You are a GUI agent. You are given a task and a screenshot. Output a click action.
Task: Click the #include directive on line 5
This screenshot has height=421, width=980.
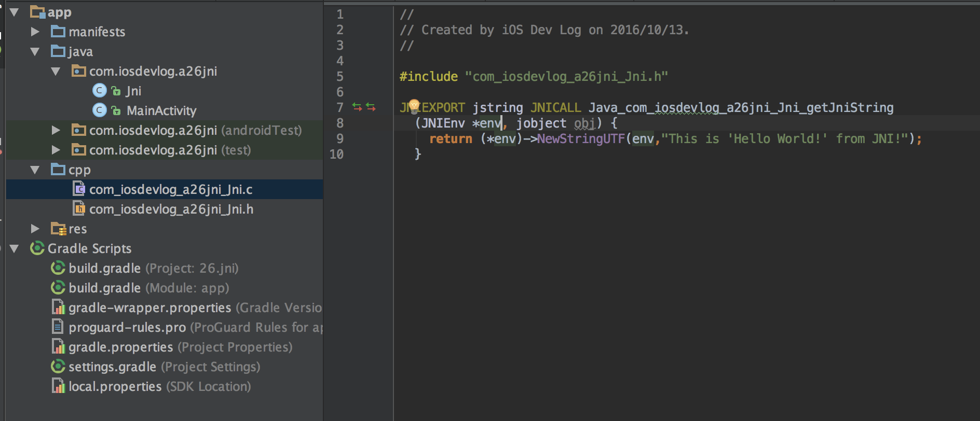429,76
